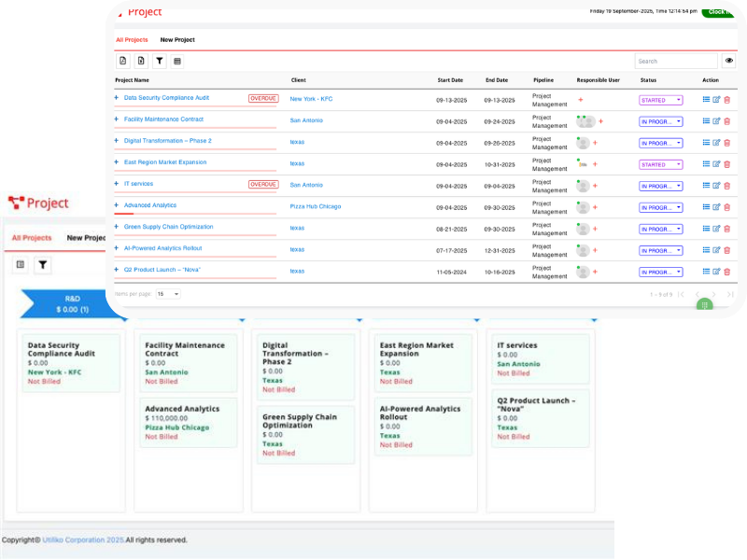The image size is (747, 560).
Task: Toggle the board layout icon in the kanban view
Action: click(21, 265)
